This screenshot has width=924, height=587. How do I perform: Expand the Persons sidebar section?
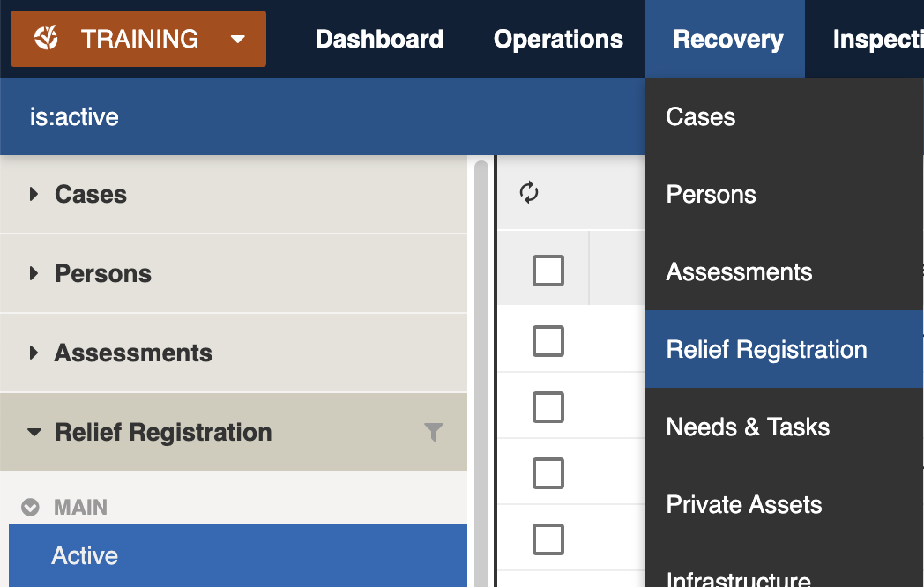(35, 273)
